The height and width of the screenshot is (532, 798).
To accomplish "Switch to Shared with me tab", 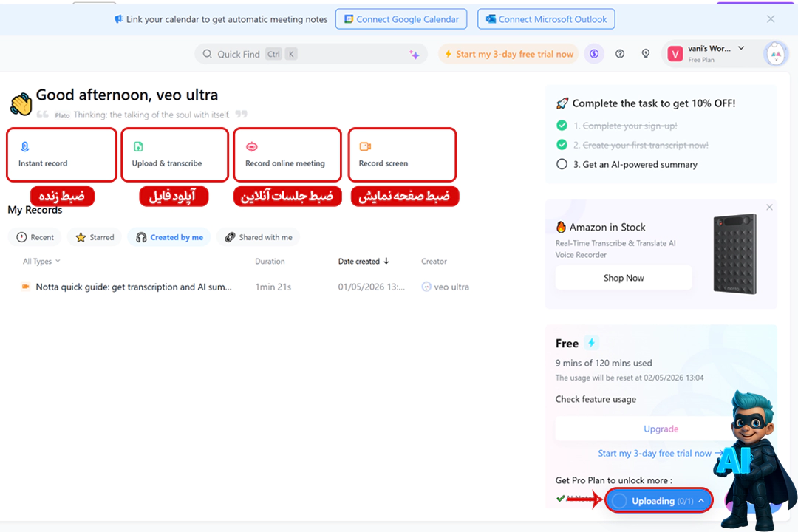I will (x=258, y=237).
